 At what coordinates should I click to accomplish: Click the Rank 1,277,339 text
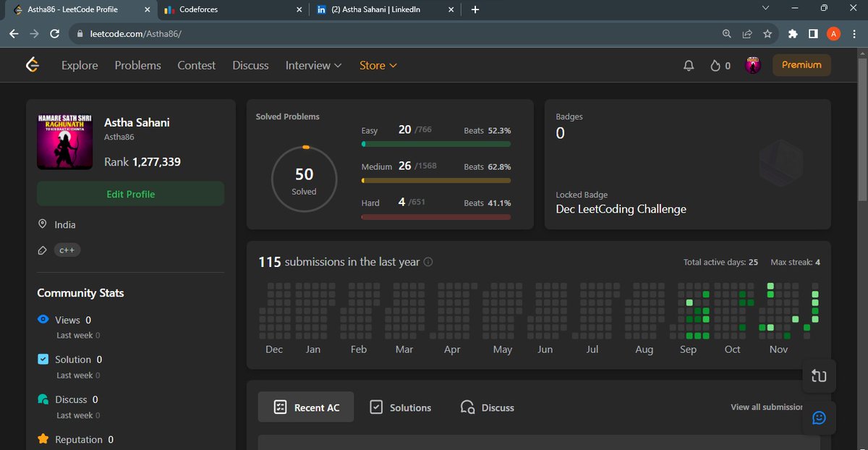142,162
